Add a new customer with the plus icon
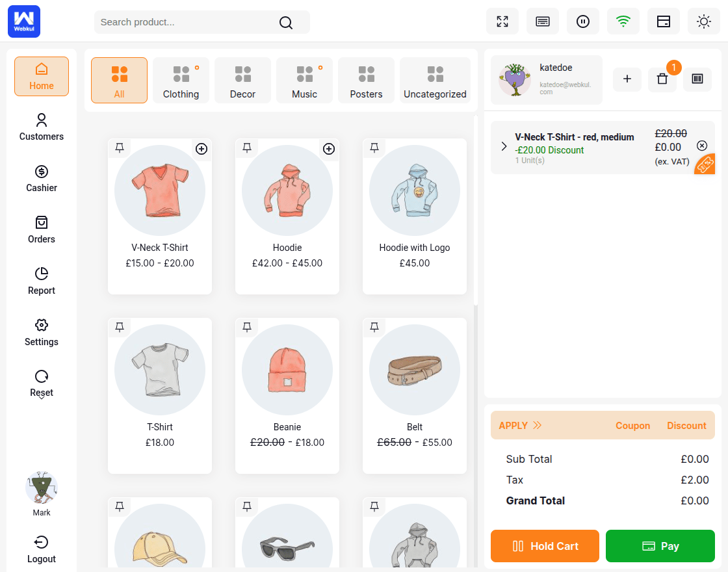The width and height of the screenshot is (728, 572). pyautogui.click(x=627, y=79)
